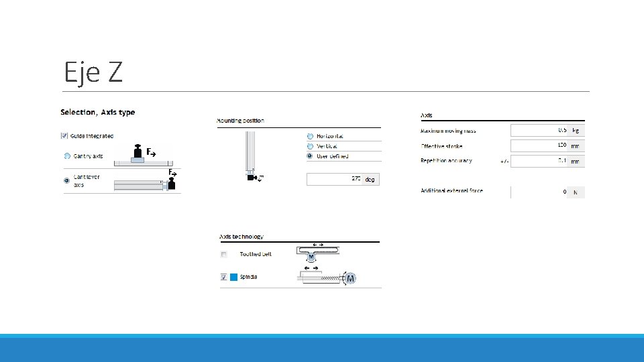
Task: Choose Horizontal mounting position
Action: pos(310,136)
